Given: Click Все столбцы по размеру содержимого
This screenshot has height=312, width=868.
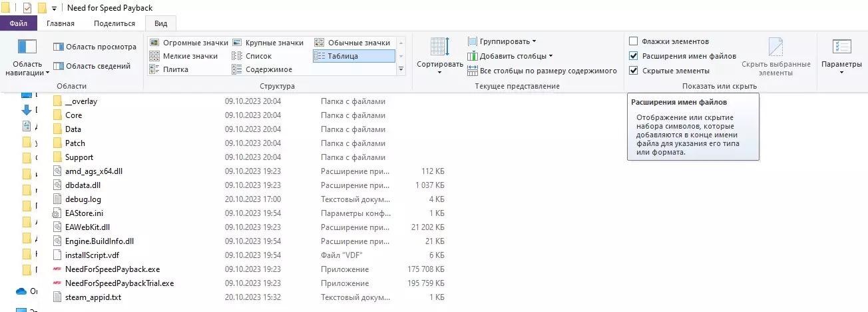Looking at the screenshot, I should (542, 71).
